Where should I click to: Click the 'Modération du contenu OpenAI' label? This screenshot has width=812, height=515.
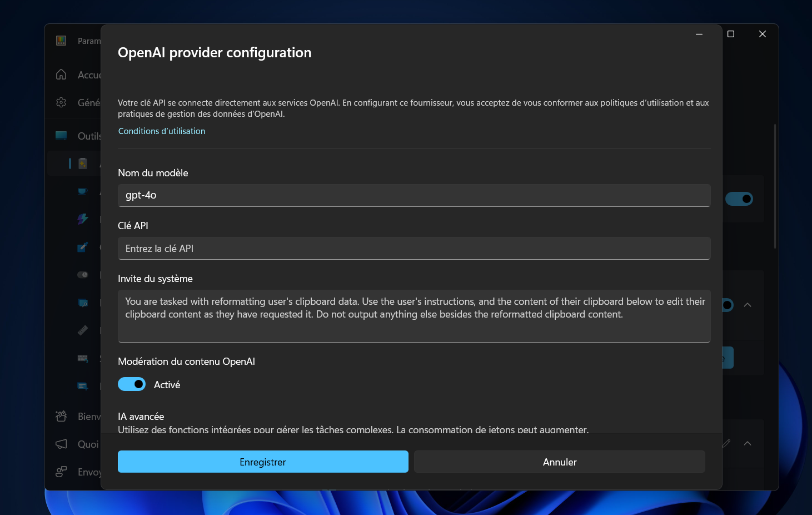[186, 362]
